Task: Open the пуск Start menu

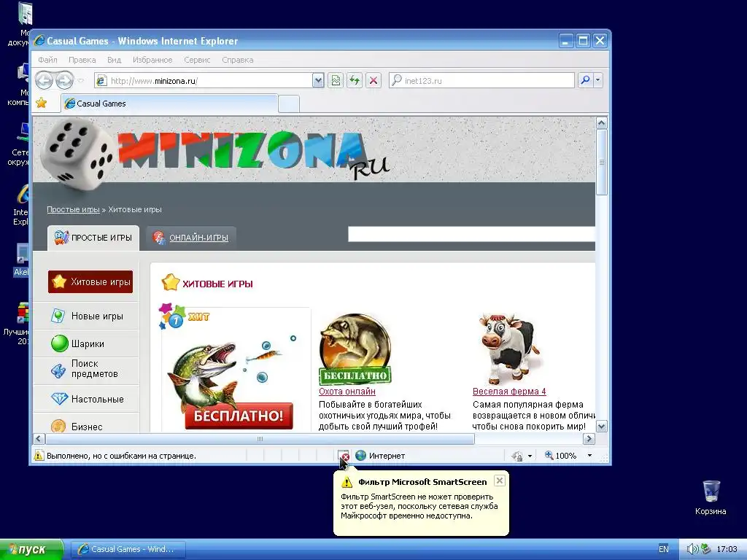Action: 31,550
